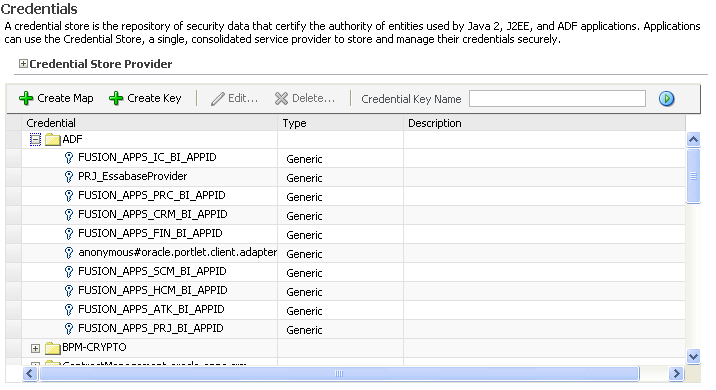
Task: Select the ADF folder icon
Action: click(x=53, y=139)
